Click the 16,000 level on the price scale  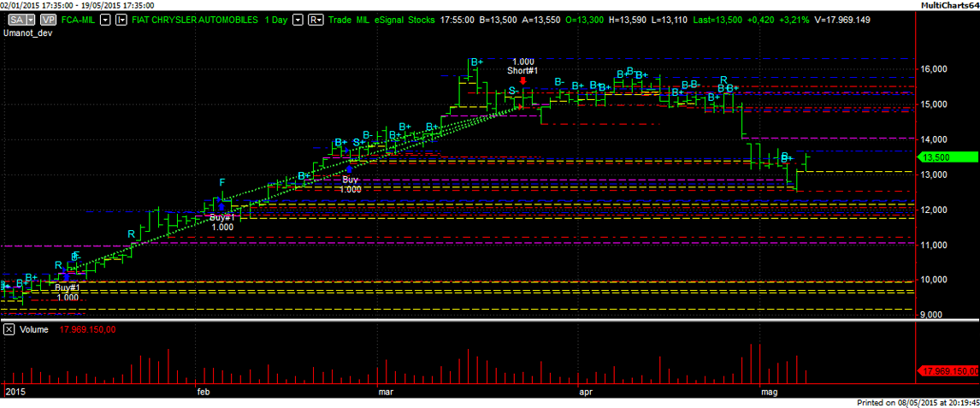point(934,69)
